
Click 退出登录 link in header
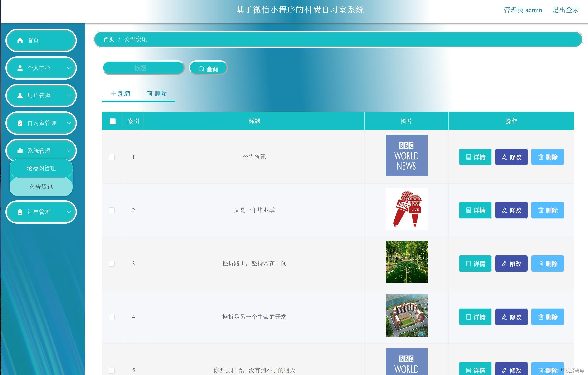(565, 10)
